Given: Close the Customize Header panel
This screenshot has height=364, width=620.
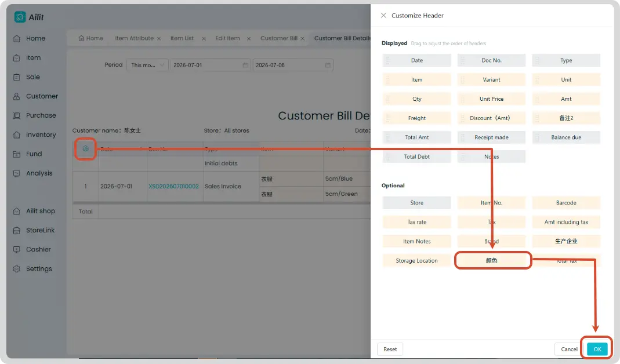Looking at the screenshot, I should (383, 16).
